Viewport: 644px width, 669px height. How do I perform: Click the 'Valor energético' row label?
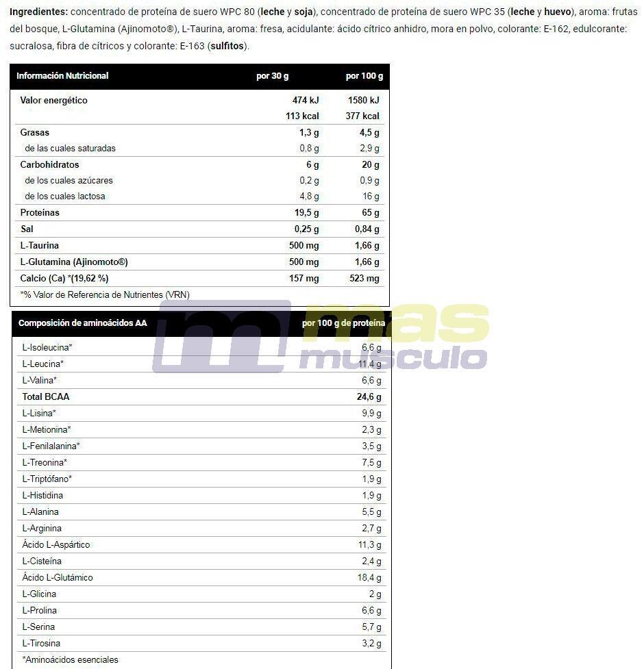pyautogui.click(x=53, y=100)
